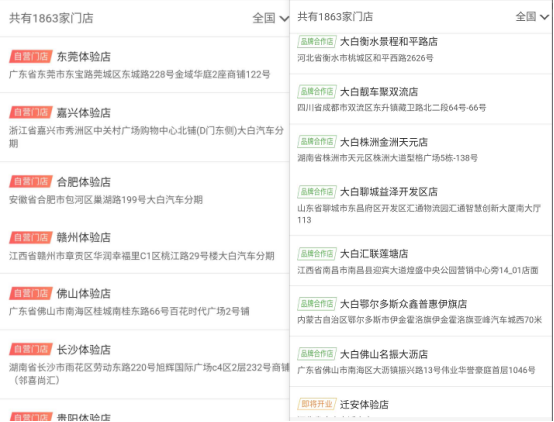Select store 大白佛山名振大沥店

point(384,354)
